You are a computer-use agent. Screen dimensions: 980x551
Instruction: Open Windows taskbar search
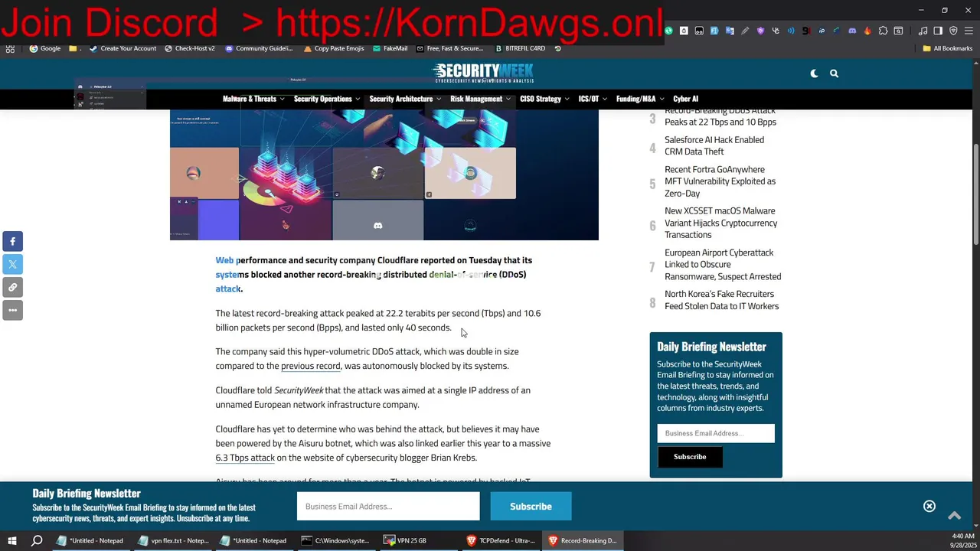(x=37, y=540)
